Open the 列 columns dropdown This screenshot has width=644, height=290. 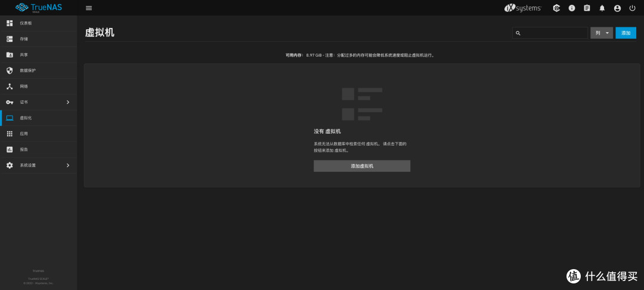(602, 33)
